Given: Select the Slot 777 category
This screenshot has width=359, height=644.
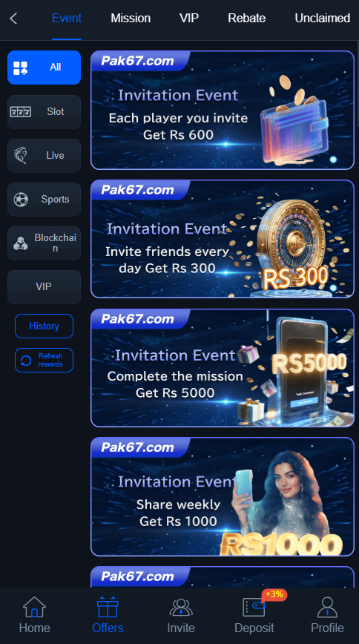Looking at the screenshot, I should [x=44, y=112].
